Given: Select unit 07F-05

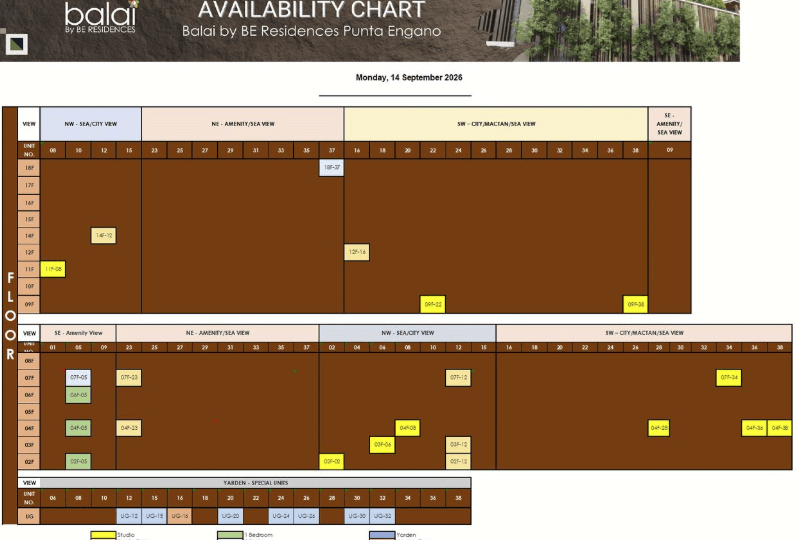Looking at the screenshot, I should tap(78, 377).
